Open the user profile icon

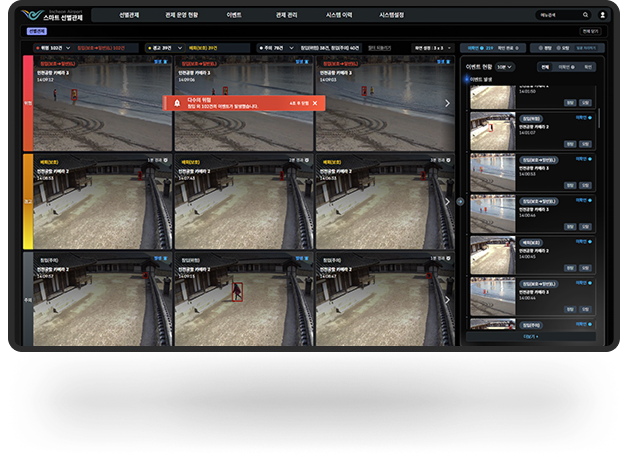pos(603,15)
